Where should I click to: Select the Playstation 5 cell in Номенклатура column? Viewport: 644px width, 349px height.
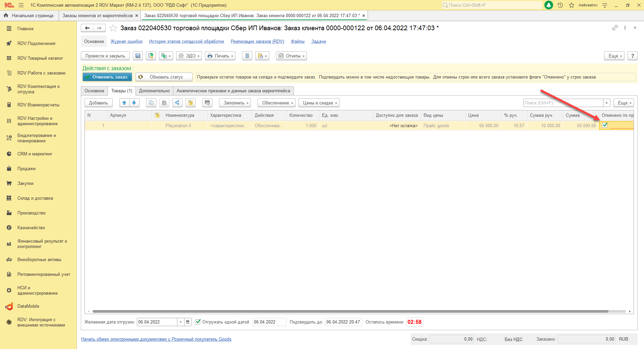click(x=185, y=126)
